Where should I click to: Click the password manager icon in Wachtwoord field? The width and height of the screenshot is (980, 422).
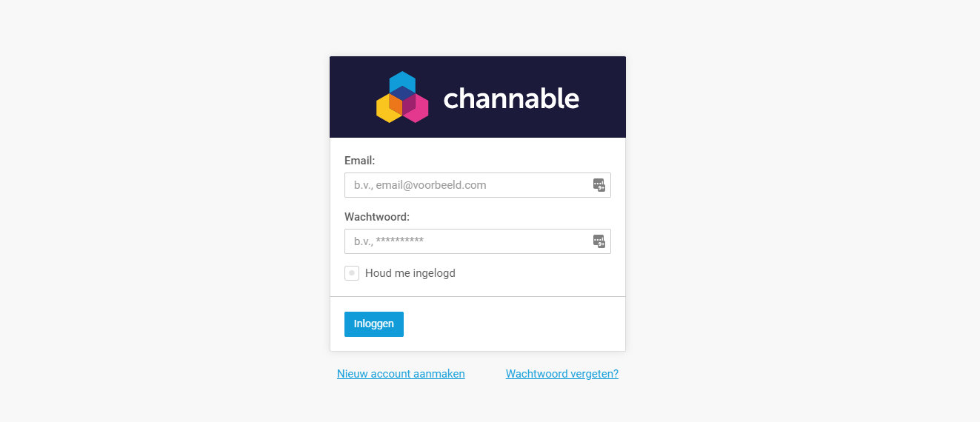point(599,241)
